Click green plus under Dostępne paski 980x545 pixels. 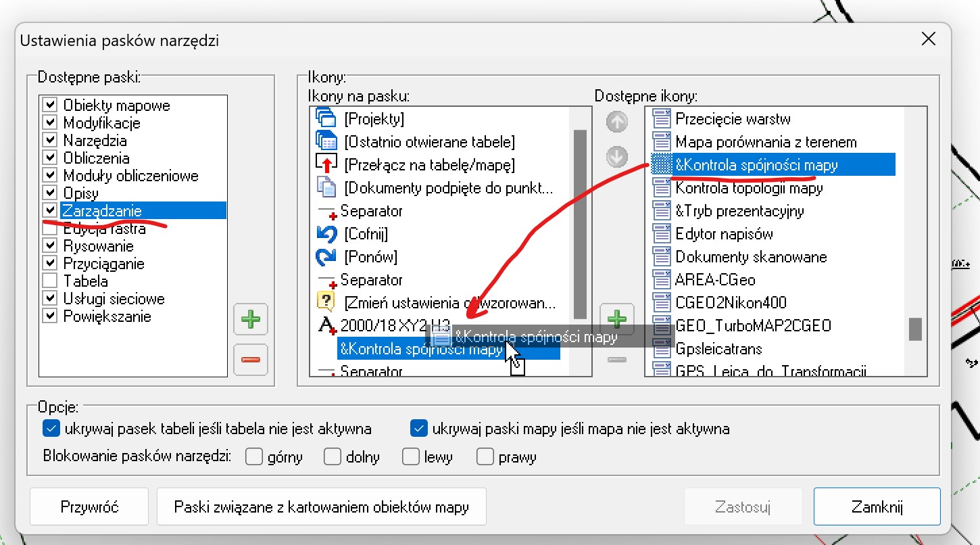pos(251,319)
